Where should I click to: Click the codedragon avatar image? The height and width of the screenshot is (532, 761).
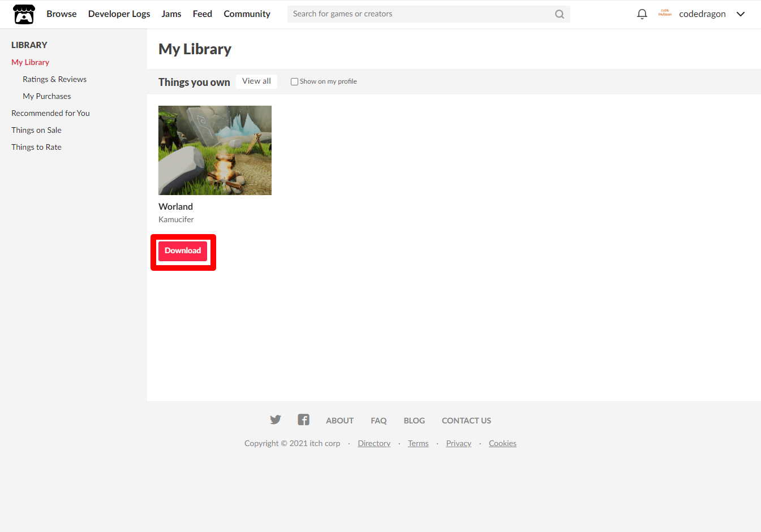(x=665, y=13)
